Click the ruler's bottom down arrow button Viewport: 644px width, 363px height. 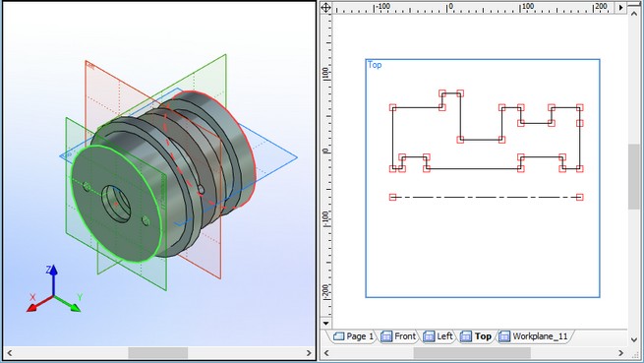point(325,323)
